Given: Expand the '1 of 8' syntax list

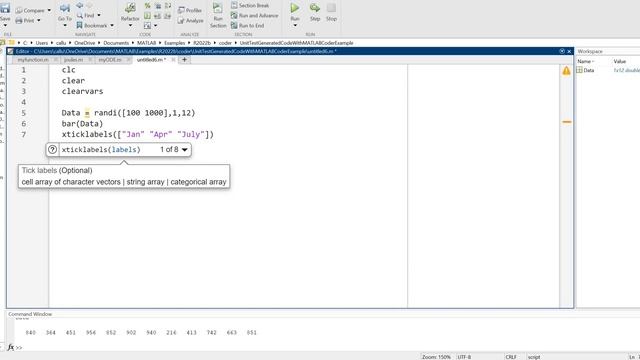Looking at the screenshot, I should coord(184,150).
